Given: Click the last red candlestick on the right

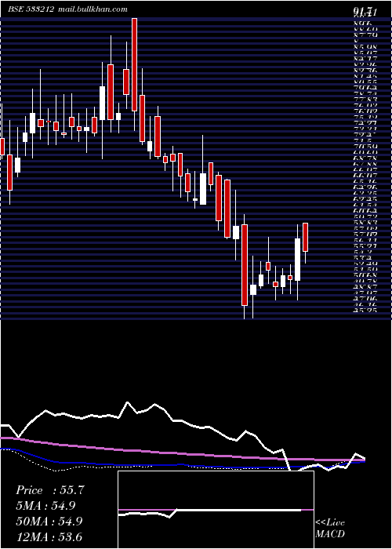Looking at the screenshot, I should pyautogui.click(x=305, y=237).
